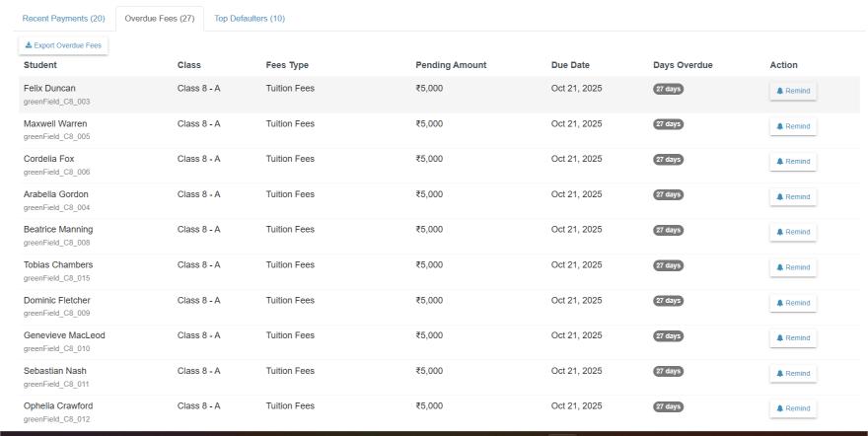Viewport: 868px width, 436px height.
Task: Send reminder to Felix Duncan
Action: coord(793,91)
